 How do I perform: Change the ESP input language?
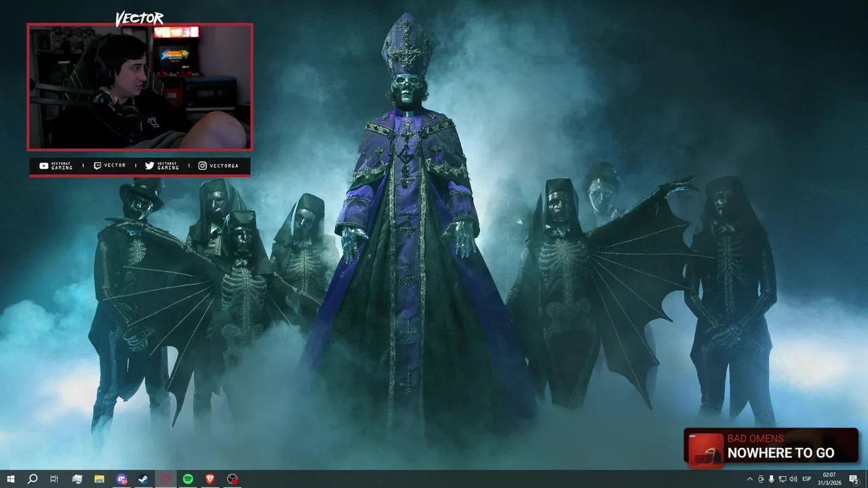pos(807,479)
